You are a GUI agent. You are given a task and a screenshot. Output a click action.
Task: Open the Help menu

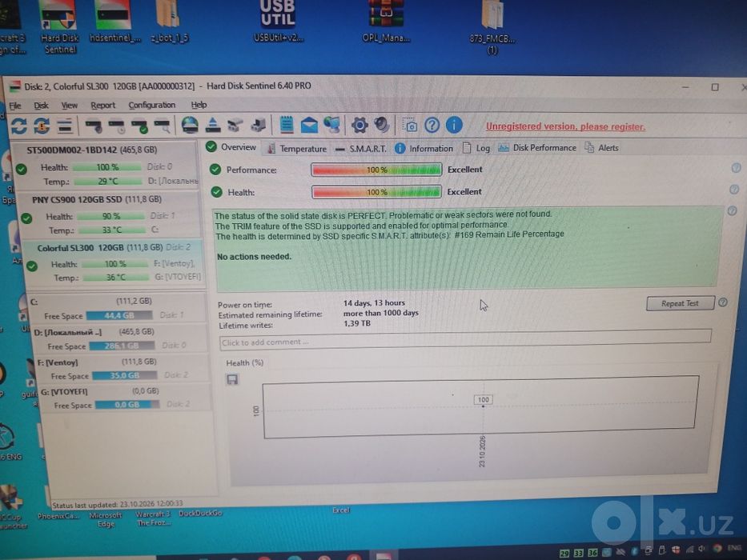199,105
